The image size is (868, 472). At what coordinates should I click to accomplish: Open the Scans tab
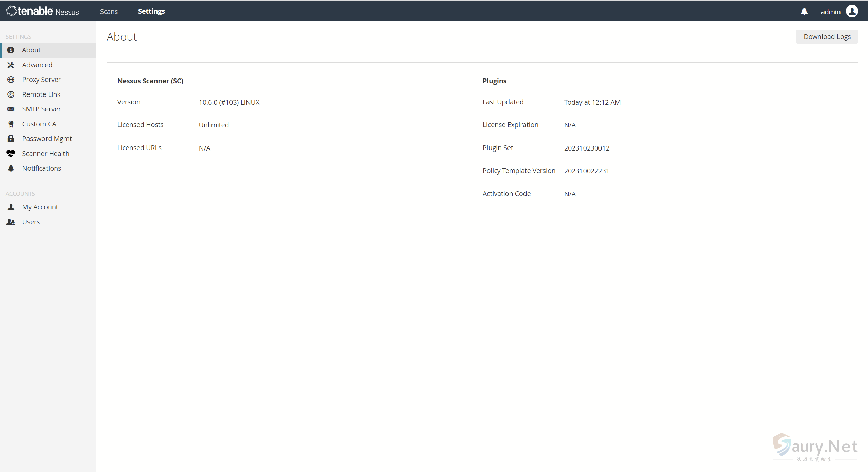coord(109,11)
